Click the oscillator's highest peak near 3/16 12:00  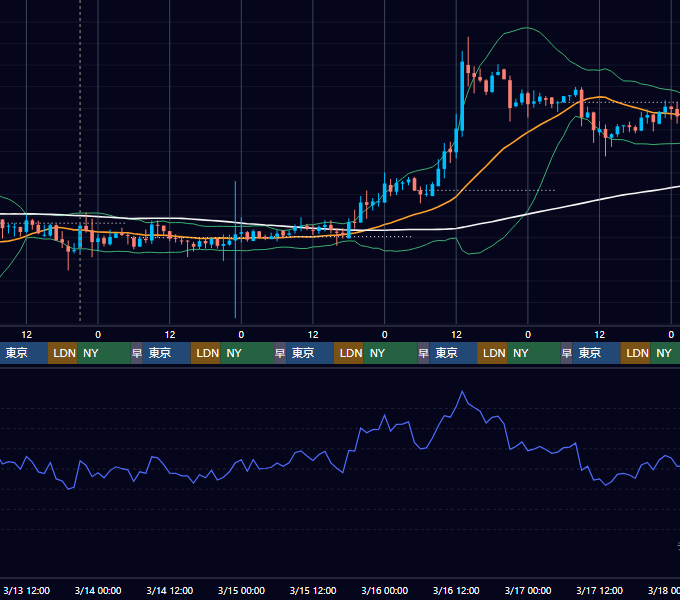462,392
